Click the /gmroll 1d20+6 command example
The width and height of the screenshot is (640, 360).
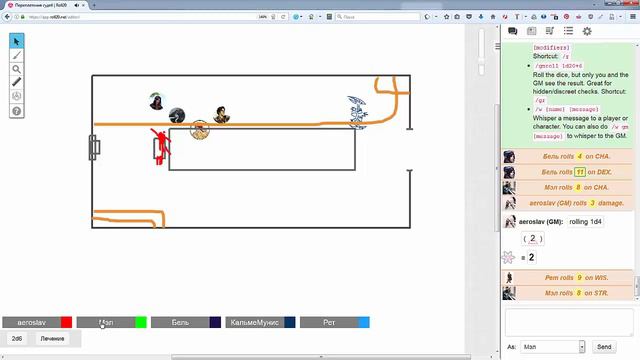tap(558, 66)
